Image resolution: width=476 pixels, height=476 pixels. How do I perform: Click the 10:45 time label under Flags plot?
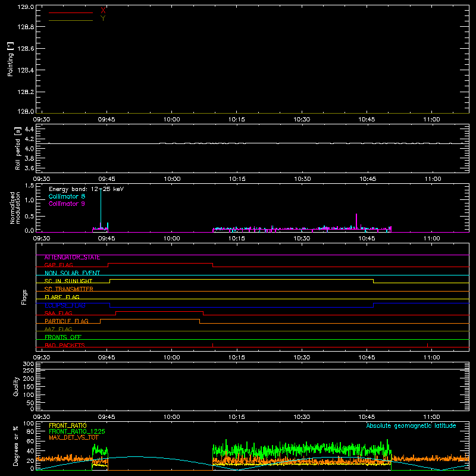click(x=367, y=358)
